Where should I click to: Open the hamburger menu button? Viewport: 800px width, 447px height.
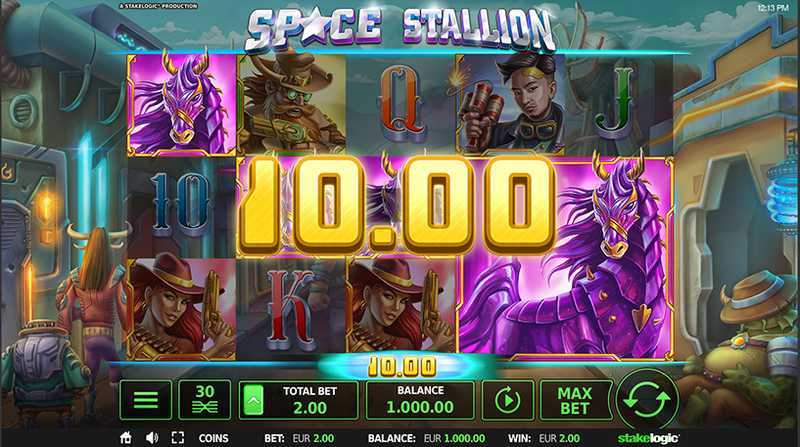[146, 400]
